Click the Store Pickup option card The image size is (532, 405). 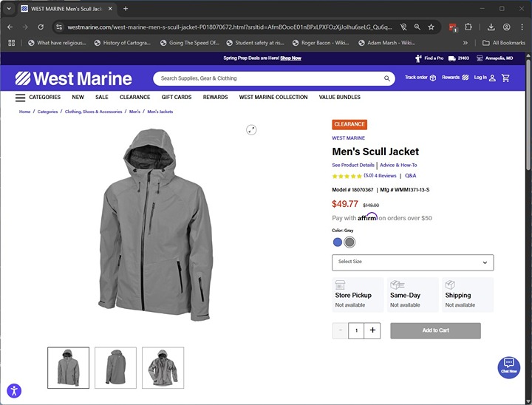(x=358, y=295)
